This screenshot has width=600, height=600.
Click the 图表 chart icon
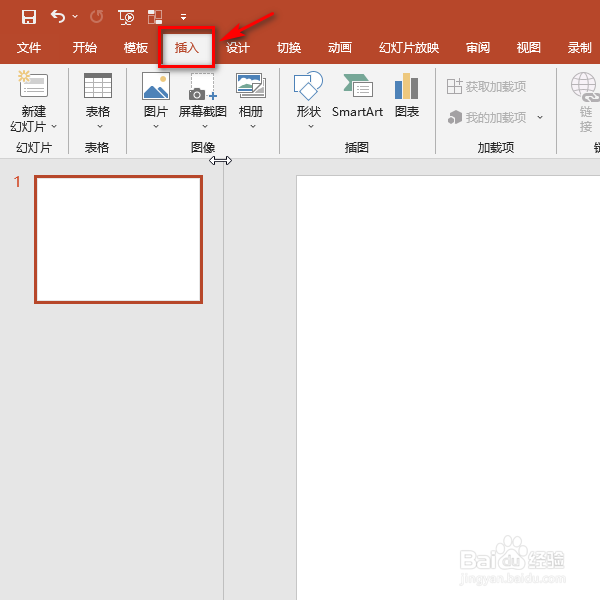(x=407, y=86)
